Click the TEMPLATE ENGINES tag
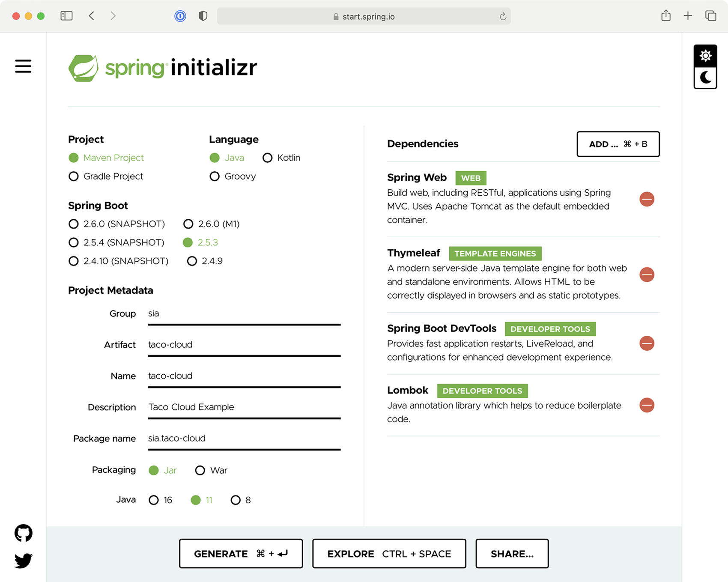 pos(495,254)
